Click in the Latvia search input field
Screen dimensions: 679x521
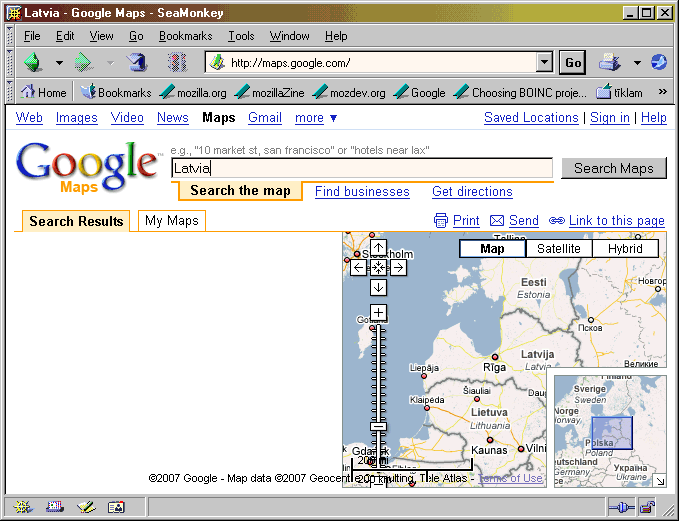(362, 168)
